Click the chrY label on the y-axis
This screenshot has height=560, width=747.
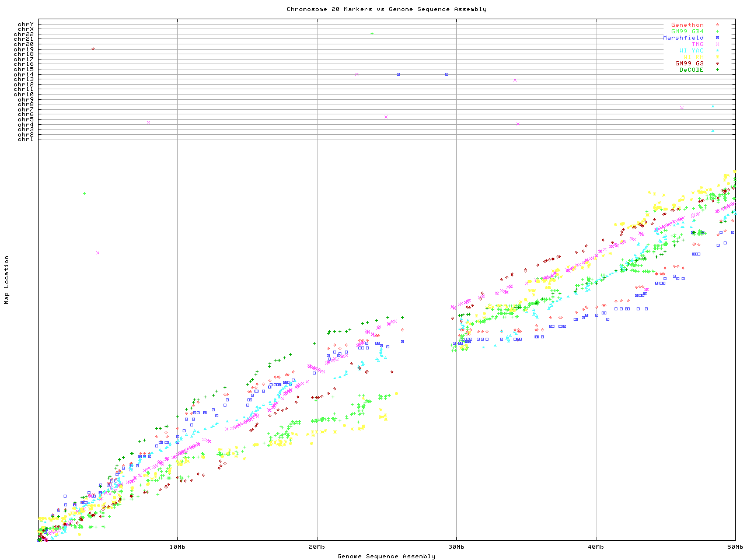25,24
